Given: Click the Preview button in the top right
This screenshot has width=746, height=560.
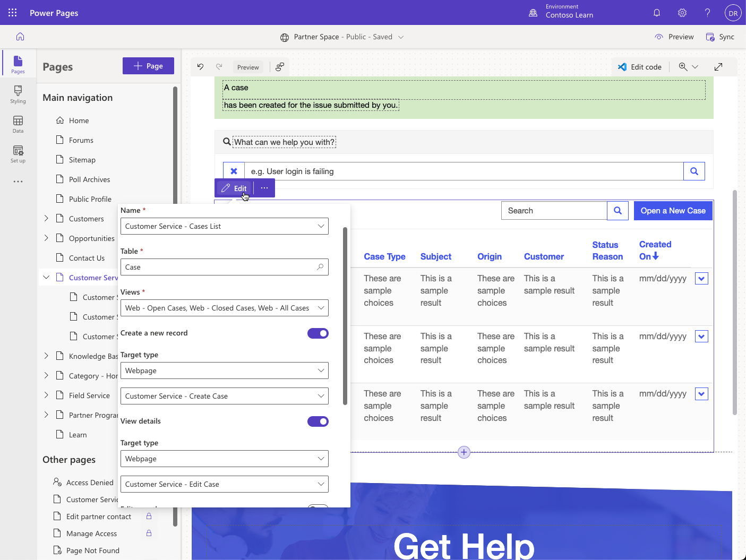Looking at the screenshot, I should (x=674, y=36).
